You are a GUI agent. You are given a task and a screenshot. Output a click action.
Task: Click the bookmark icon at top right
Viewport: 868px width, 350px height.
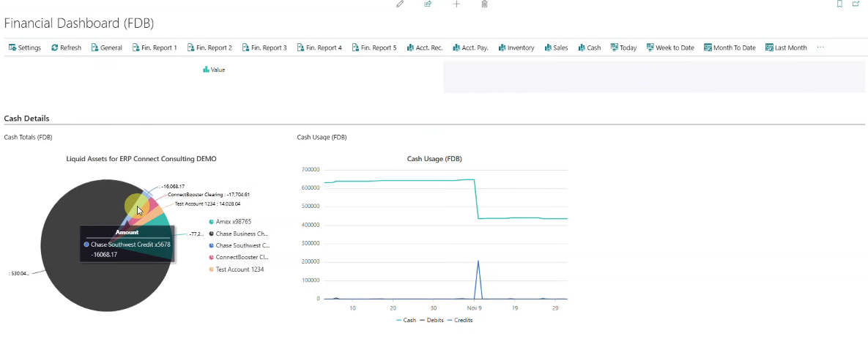[839, 4]
